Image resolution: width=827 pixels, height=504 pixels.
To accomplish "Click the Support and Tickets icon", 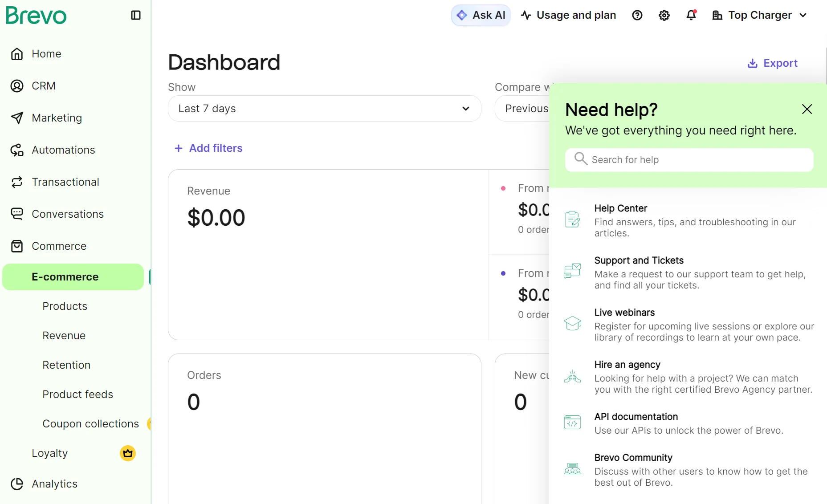I will 572,271.
